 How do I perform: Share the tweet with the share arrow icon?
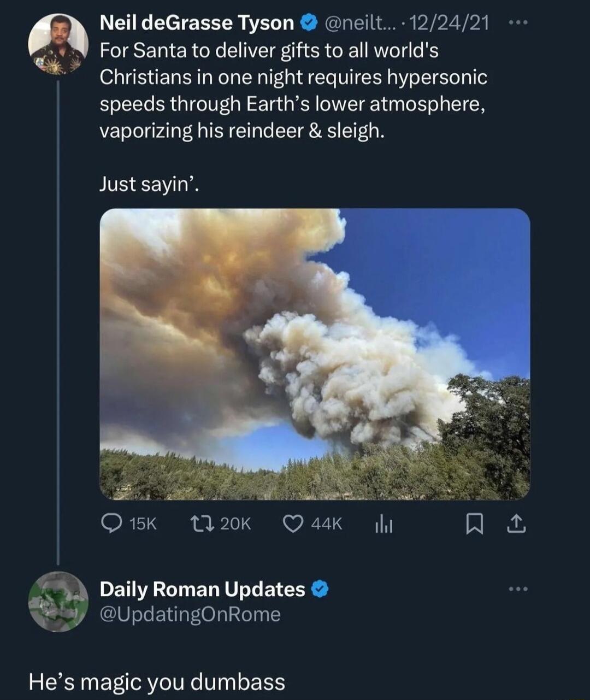point(516,524)
